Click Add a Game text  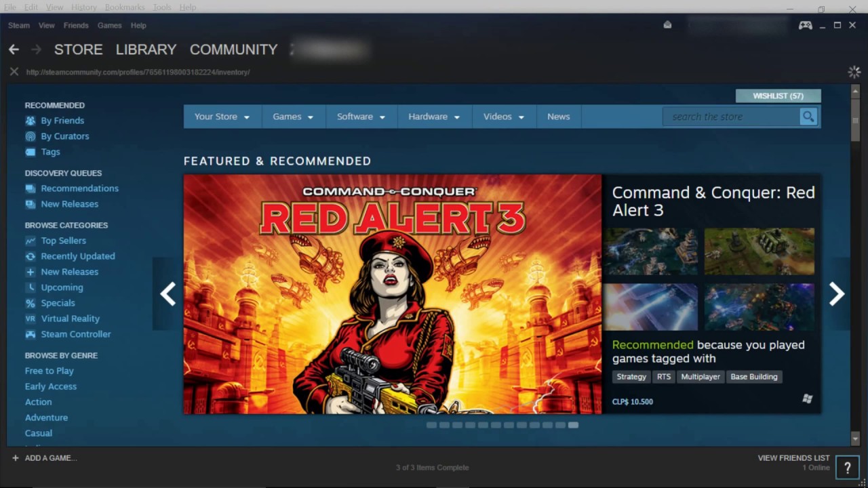point(51,458)
